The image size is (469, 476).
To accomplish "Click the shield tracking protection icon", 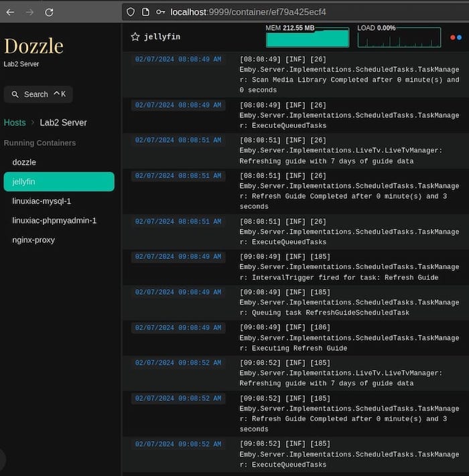I will pos(131,12).
